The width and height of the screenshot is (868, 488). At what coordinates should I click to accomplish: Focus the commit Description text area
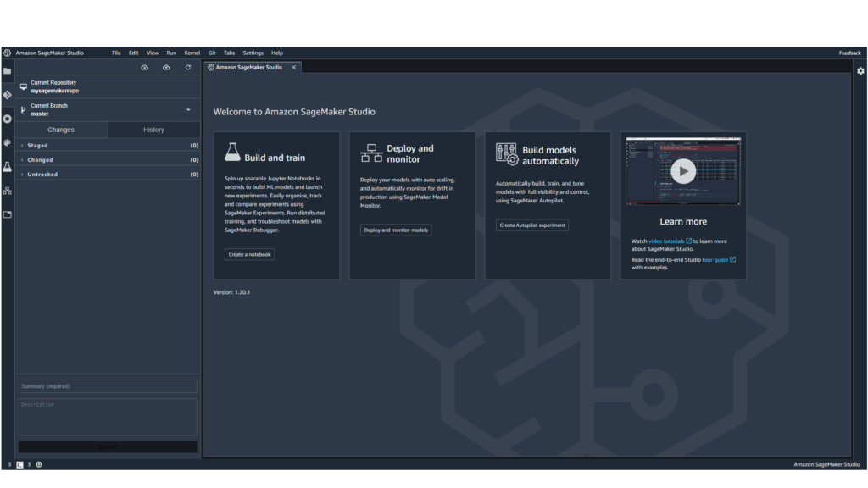(x=108, y=417)
